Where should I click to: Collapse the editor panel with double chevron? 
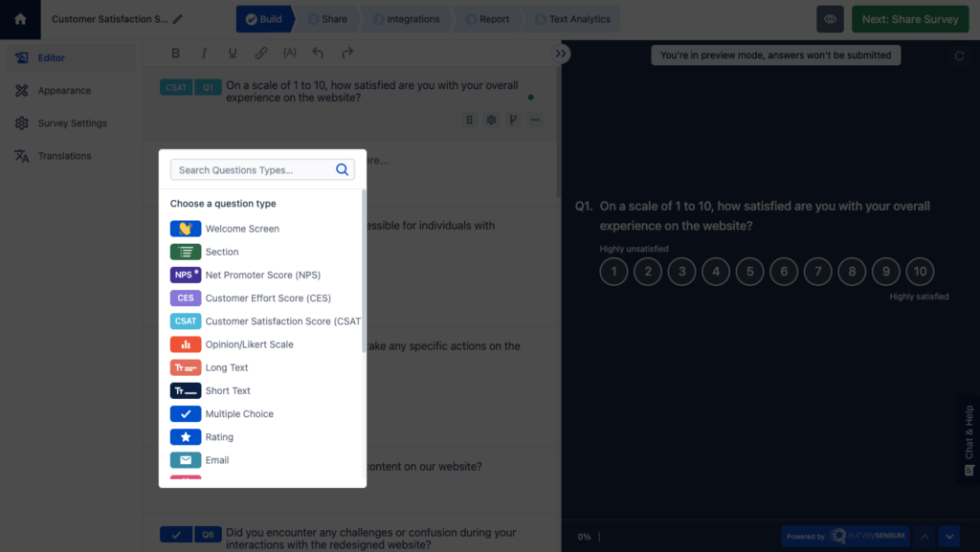[x=560, y=54]
